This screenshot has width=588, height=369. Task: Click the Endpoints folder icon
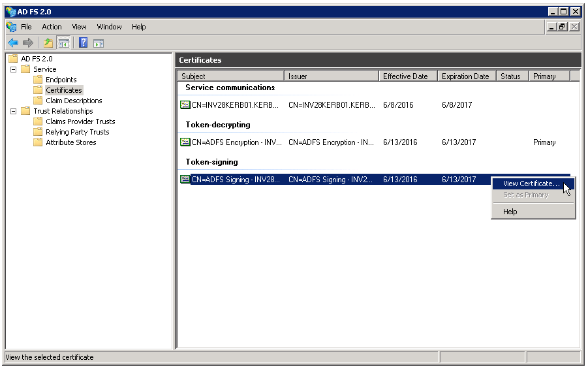click(38, 80)
